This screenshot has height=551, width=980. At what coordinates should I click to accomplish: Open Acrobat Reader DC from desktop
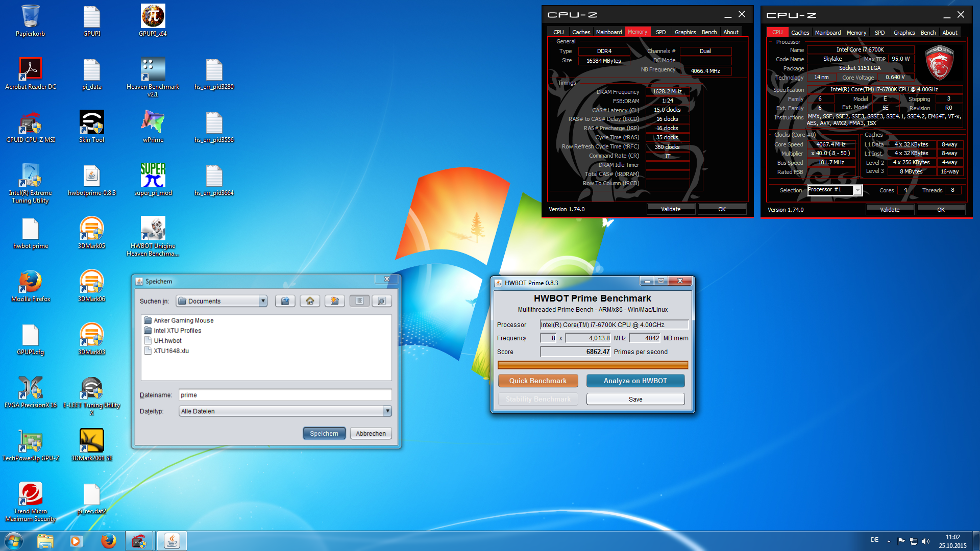pyautogui.click(x=30, y=73)
